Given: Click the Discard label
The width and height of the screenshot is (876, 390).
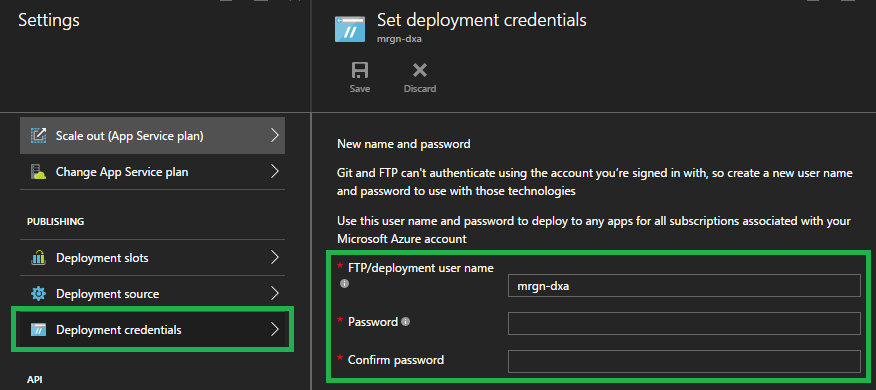Looking at the screenshot, I should click(x=420, y=89).
